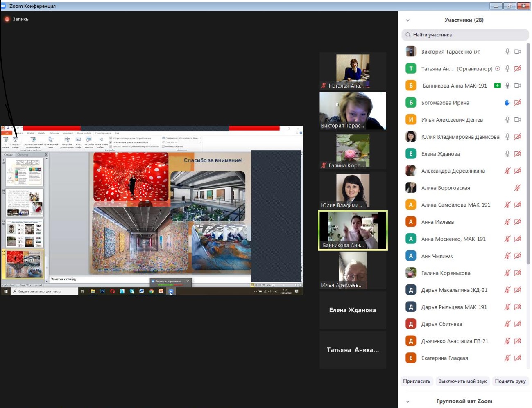Open Skype from the shared taskbar
The image size is (532, 408).
click(x=132, y=291)
